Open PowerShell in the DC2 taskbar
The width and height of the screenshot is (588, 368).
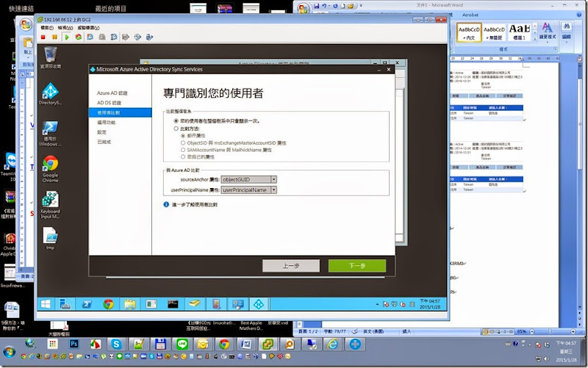(x=87, y=304)
